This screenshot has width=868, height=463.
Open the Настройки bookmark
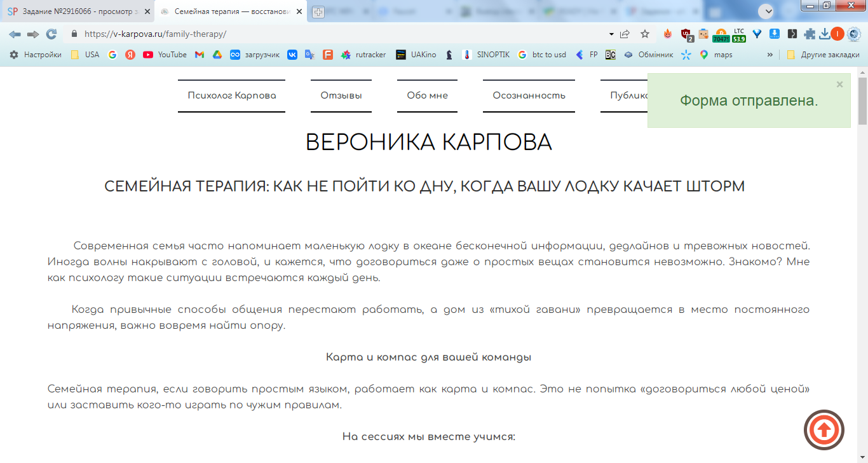click(35, 55)
